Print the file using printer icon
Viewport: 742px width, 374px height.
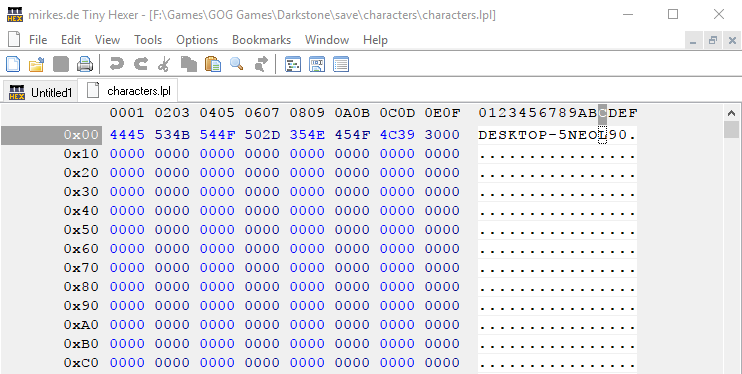(x=85, y=64)
